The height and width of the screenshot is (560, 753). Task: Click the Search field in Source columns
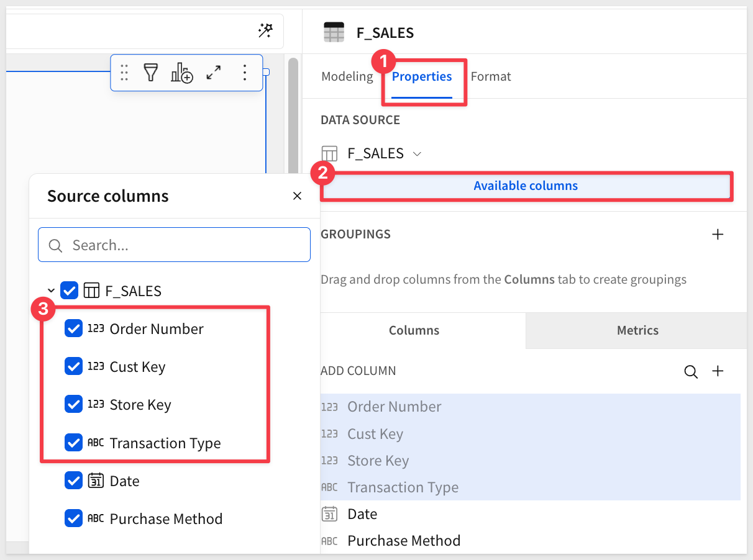(174, 245)
